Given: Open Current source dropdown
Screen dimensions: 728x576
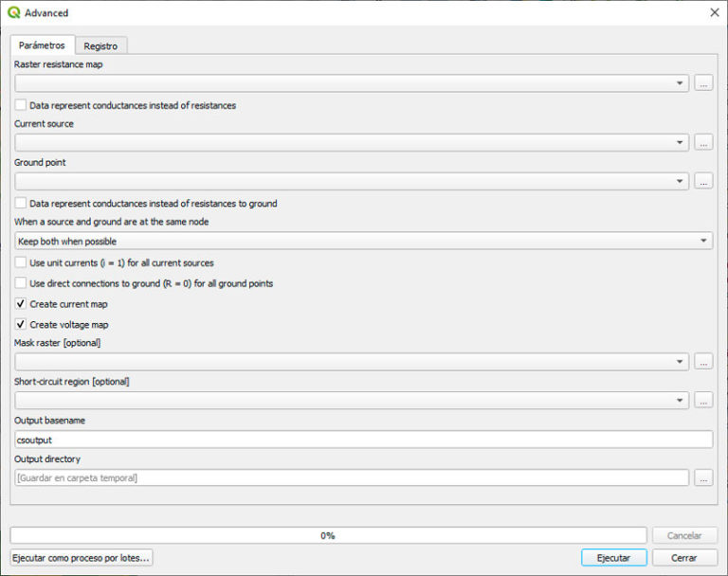Looking at the screenshot, I should pos(352,142).
